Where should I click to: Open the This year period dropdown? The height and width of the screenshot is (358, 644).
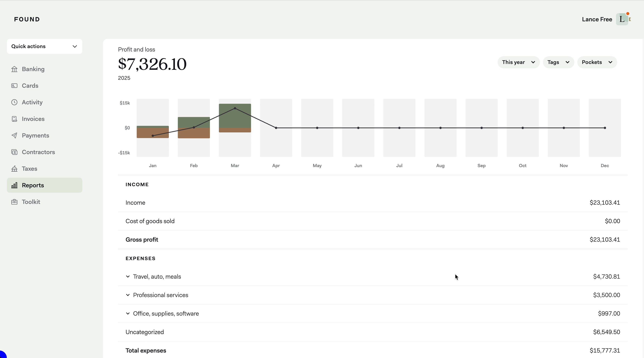click(518, 62)
